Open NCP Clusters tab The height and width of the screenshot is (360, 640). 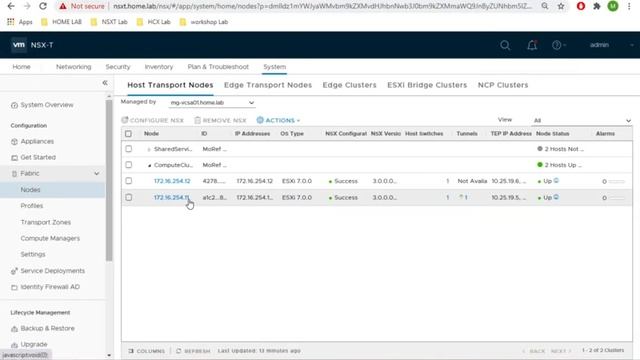pos(503,85)
